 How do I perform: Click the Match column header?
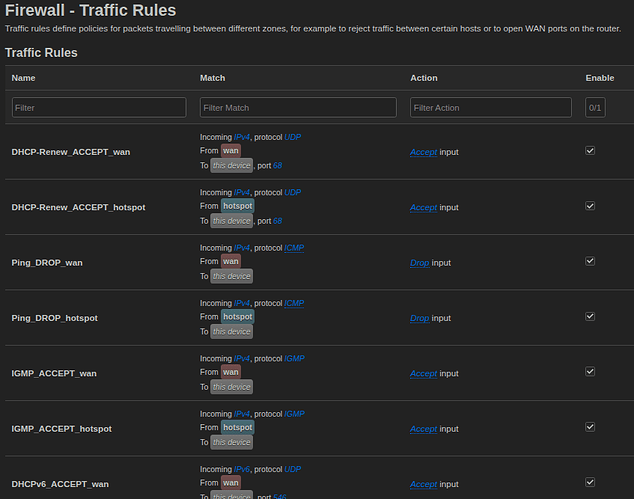click(212, 78)
